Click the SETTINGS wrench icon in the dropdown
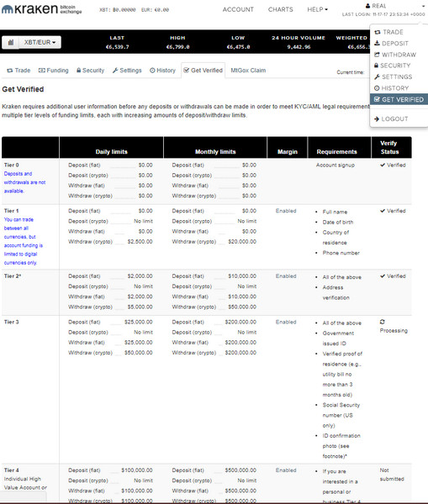Screen dimensions: 428x504 click(378, 76)
